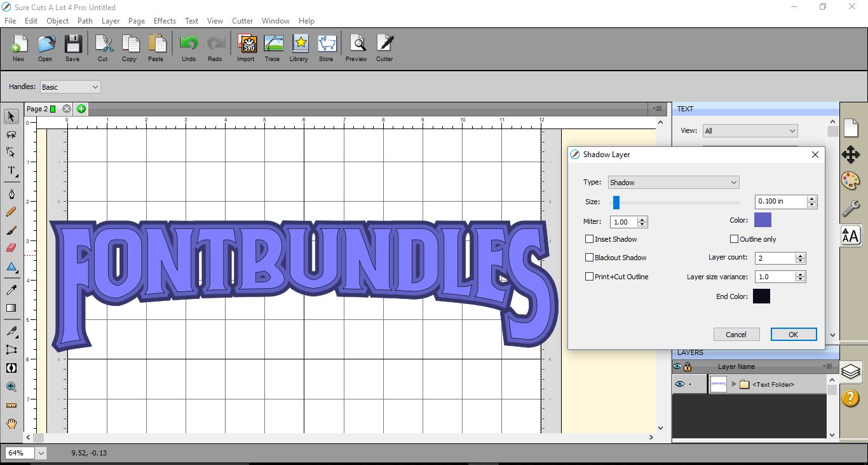This screenshot has width=868, height=465.
Task: Open the Handles Basic dropdown
Action: [x=70, y=87]
